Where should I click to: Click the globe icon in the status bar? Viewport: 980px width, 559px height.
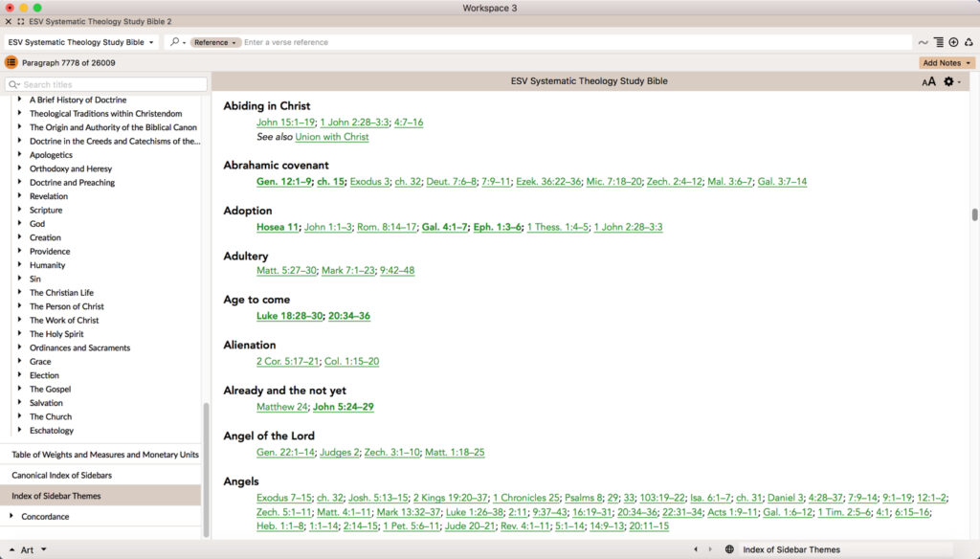729,549
